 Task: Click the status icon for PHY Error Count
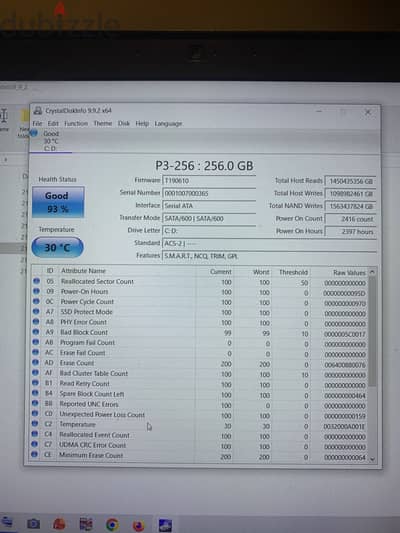[36, 322]
